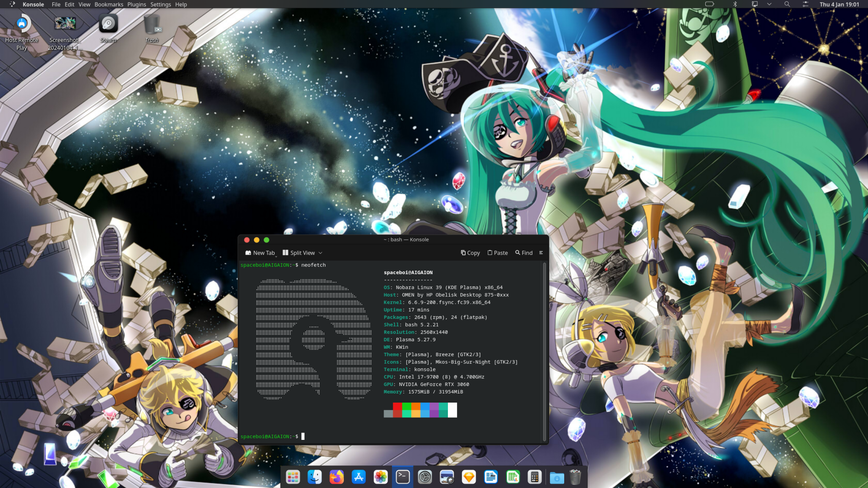
Task: Click Paste in Konsole toolbar
Action: coord(497,253)
